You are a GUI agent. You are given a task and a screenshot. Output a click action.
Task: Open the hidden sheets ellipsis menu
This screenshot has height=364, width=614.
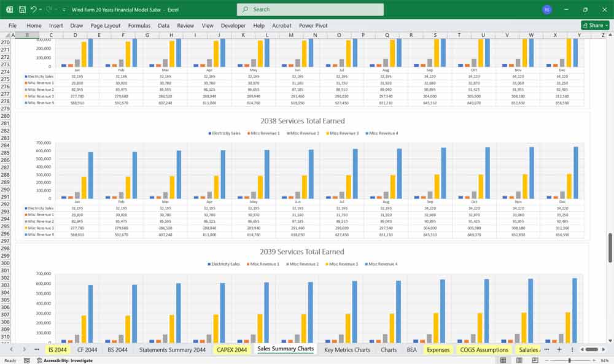(x=36, y=350)
